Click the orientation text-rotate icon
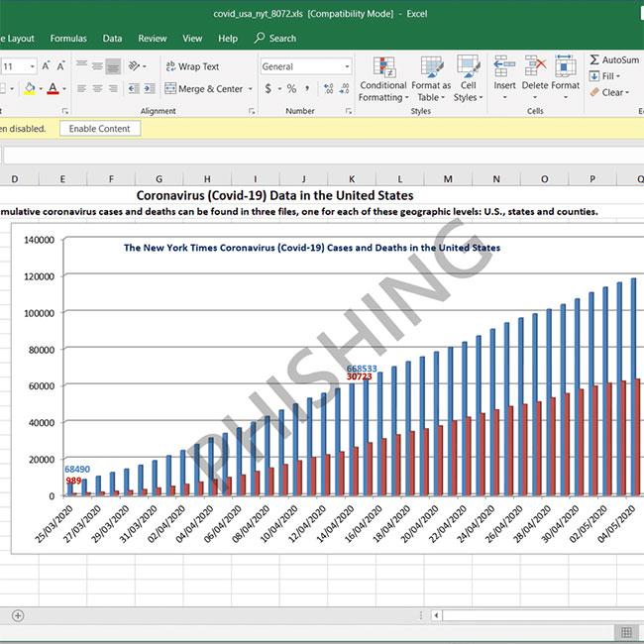 coord(134,65)
